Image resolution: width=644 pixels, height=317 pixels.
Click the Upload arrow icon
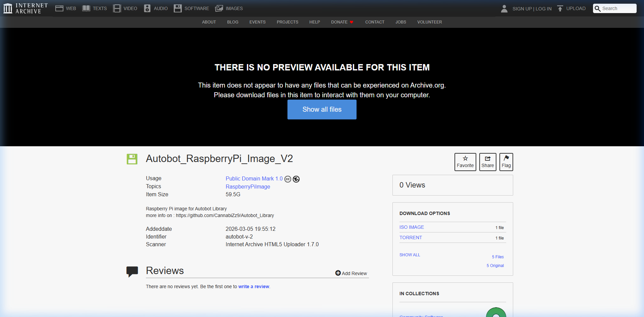(560, 8)
